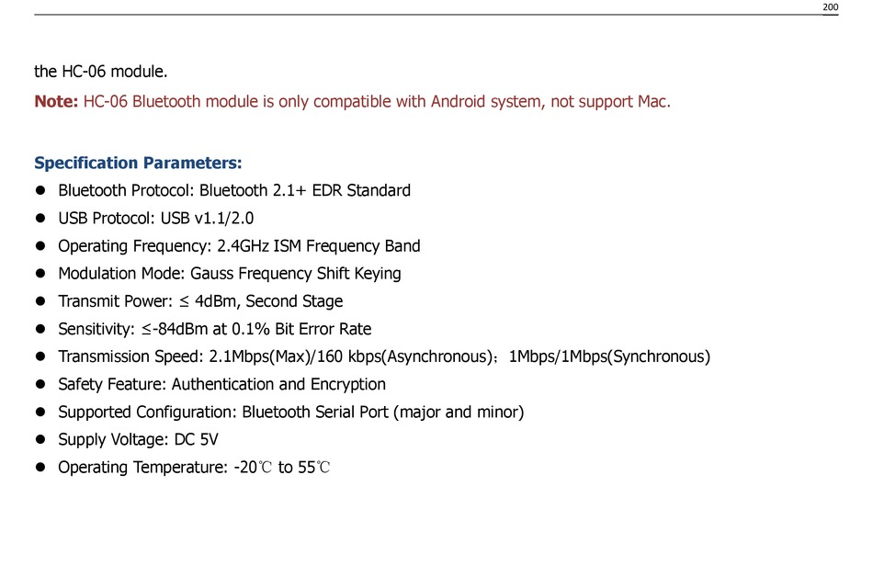Click the Gauss Frequency Shift Keying text

click(x=296, y=274)
